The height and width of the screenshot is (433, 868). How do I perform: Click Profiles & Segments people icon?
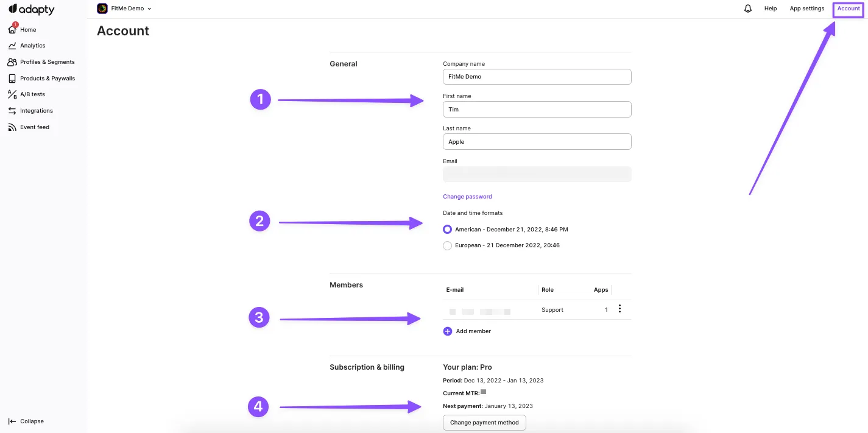click(x=12, y=62)
